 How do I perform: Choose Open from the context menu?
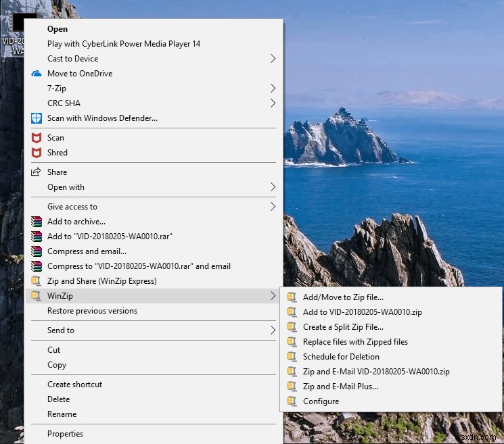tap(154, 29)
